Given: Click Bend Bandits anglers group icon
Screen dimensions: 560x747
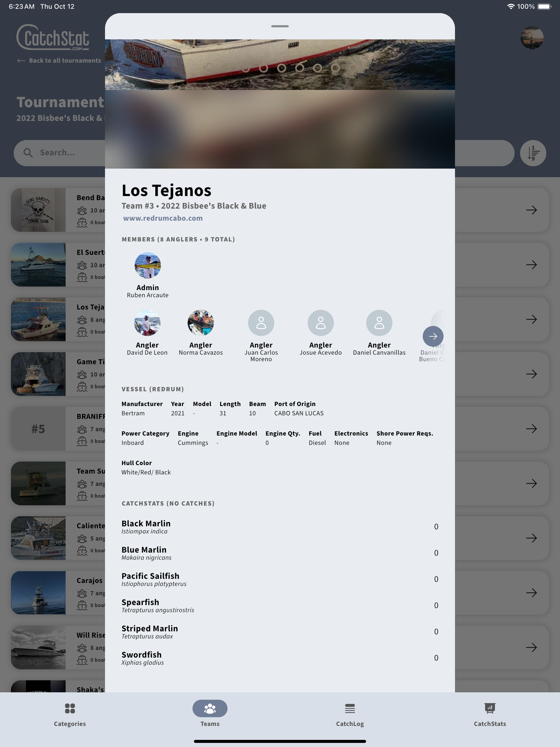Looking at the screenshot, I should 82,211.
